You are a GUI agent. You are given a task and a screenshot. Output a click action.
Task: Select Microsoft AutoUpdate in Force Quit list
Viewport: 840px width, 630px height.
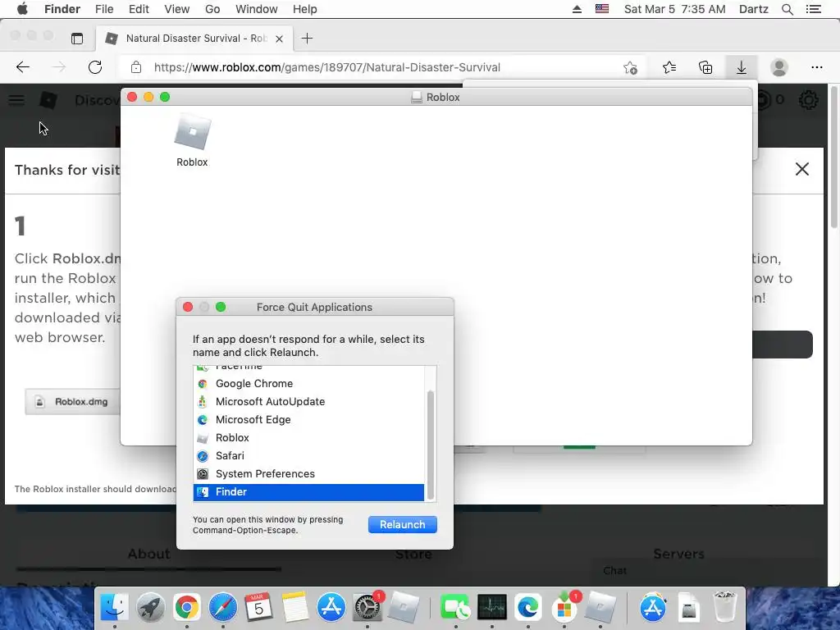(x=308, y=402)
